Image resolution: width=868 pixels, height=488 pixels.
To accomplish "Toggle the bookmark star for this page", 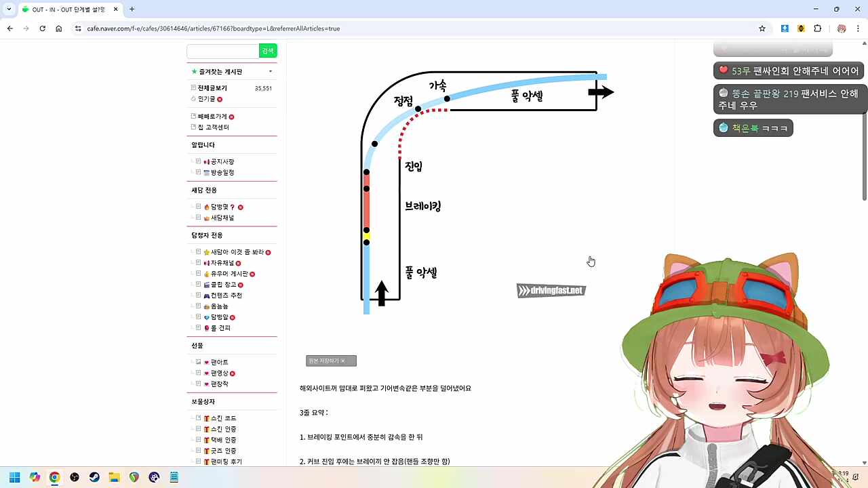I will [x=762, y=28].
